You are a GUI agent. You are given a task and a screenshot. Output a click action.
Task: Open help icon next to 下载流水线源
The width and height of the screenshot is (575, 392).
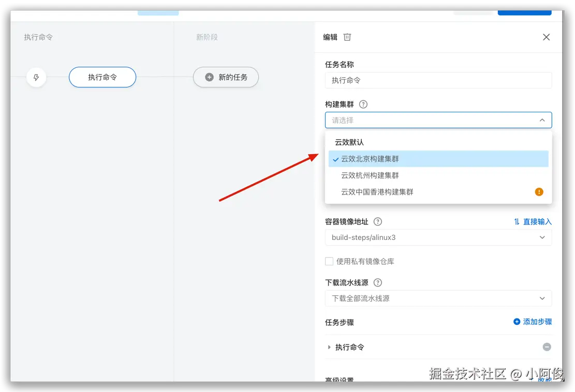point(377,282)
